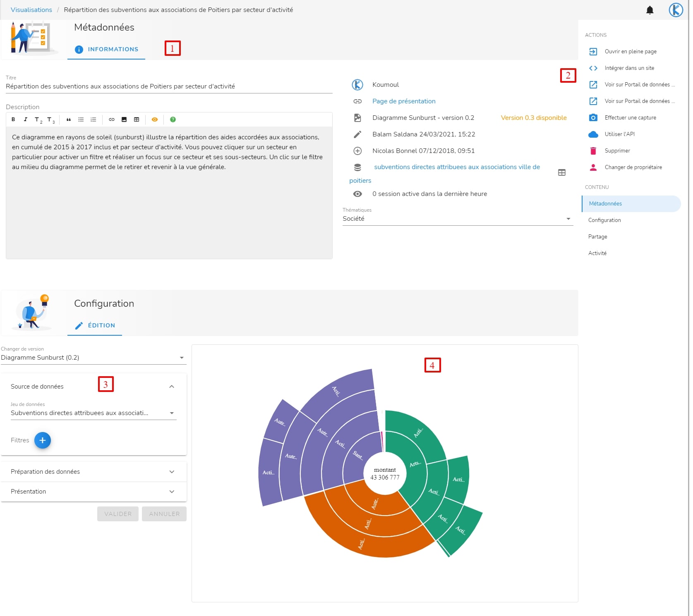Image resolution: width=693 pixels, height=616 pixels.
Task: Click the 0 session active status text
Action: click(429, 194)
